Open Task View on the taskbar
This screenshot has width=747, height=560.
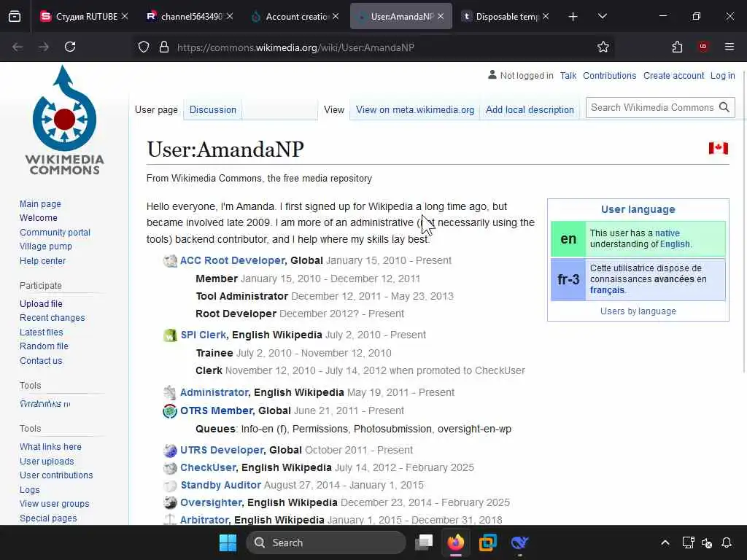tap(424, 542)
